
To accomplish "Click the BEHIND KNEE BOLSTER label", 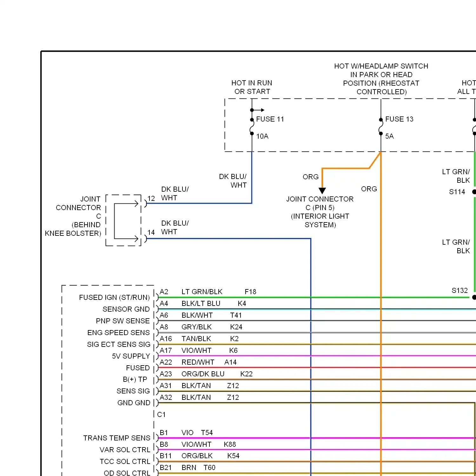I will 73,229.
